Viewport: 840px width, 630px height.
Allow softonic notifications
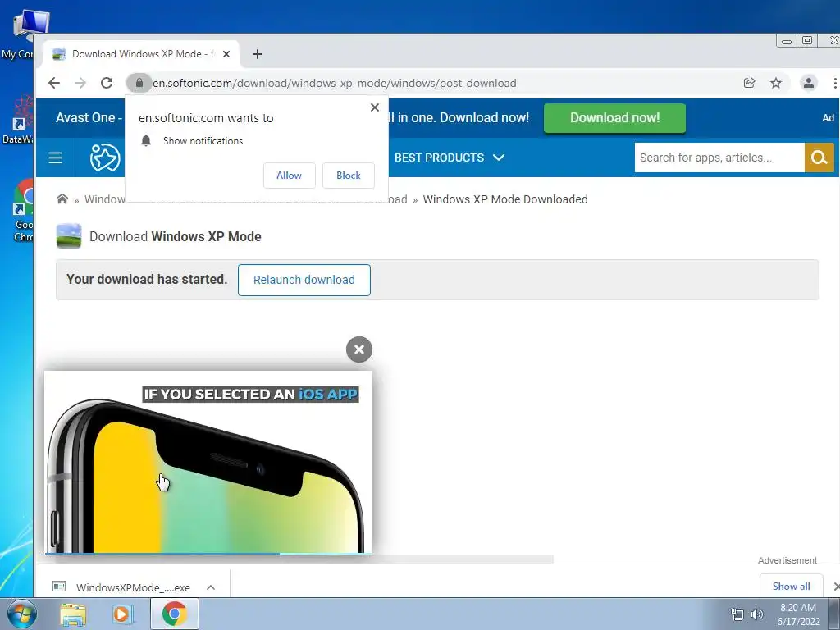tap(290, 176)
